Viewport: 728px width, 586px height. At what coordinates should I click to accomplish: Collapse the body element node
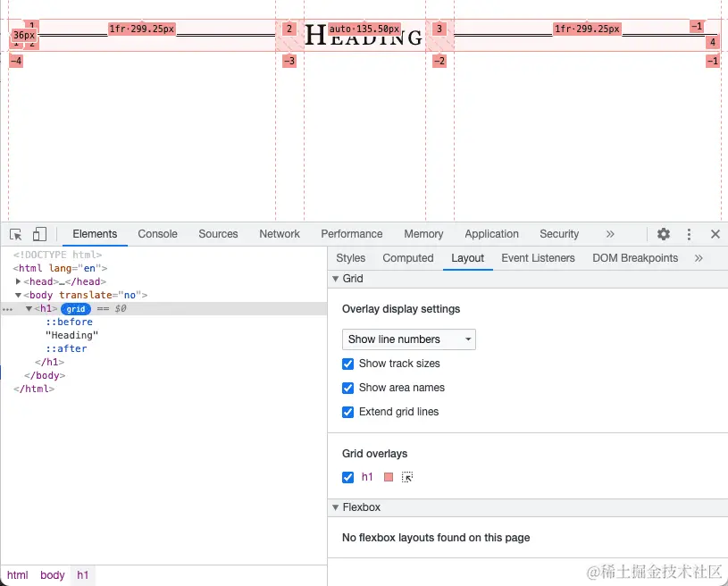18,295
